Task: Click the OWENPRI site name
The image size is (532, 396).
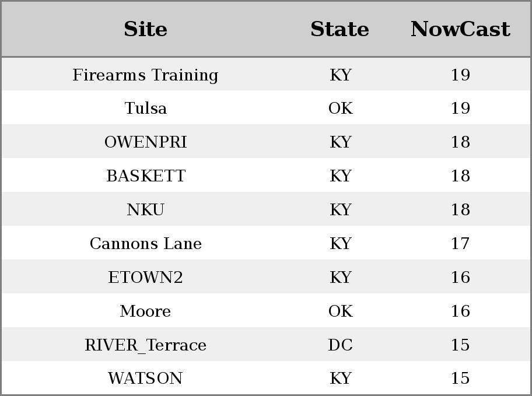Action: tap(146, 142)
